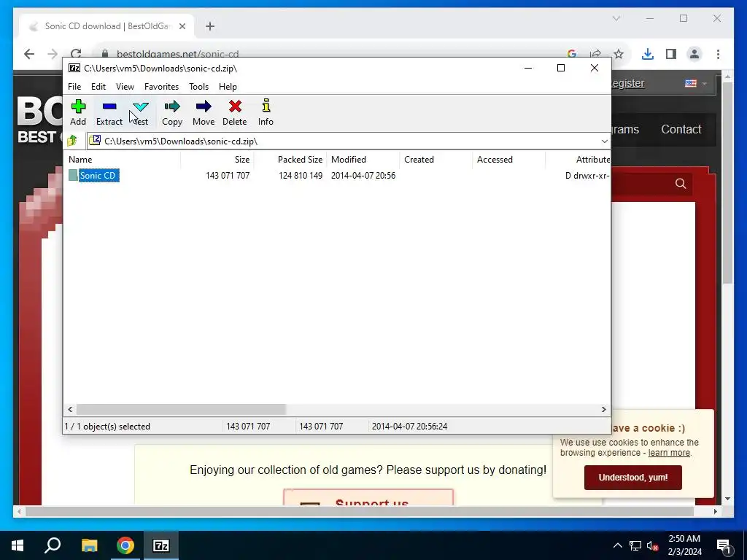747x560 pixels.
Task: Open the learn more cookie link
Action: (669, 453)
